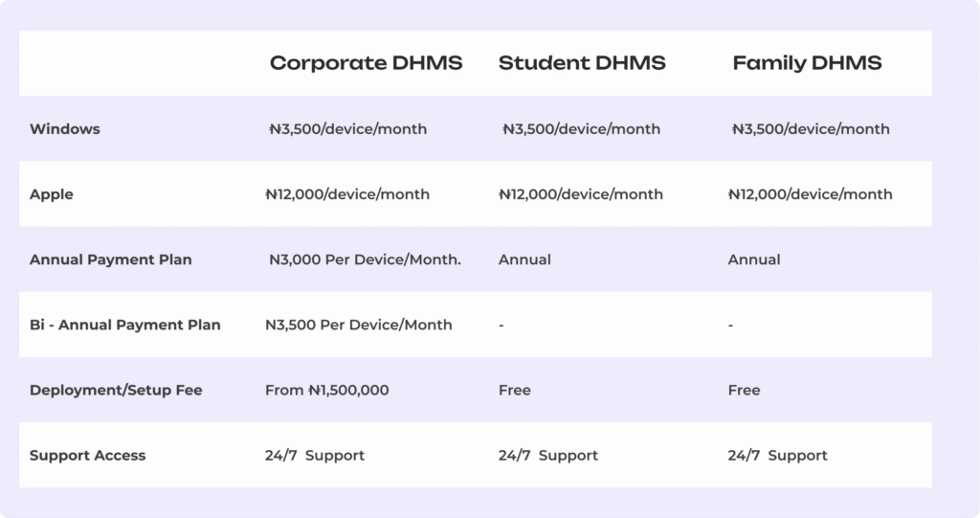Click Corporate DHMS Windows price ₦3,500/device/month
Screen dimensions: 980x518
coord(348,129)
